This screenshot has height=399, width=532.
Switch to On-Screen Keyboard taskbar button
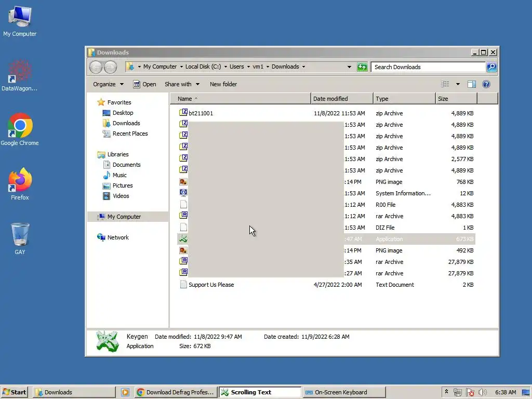point(344,392)
